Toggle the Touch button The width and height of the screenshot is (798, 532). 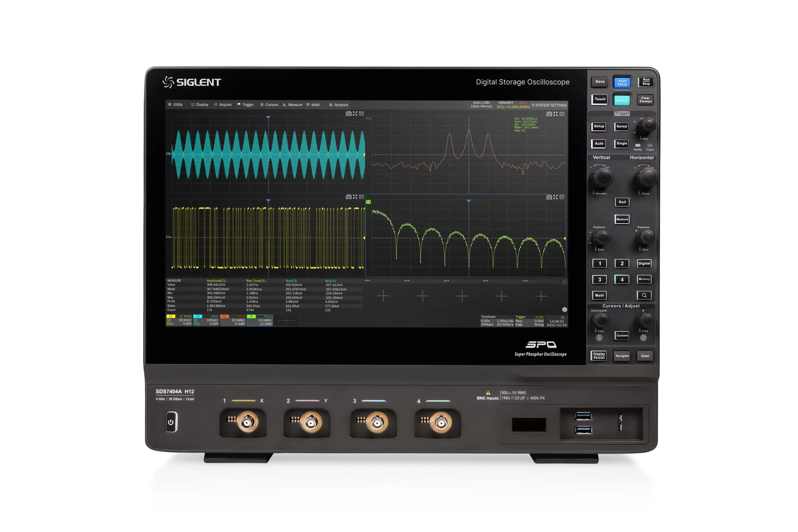pos(599,99)
